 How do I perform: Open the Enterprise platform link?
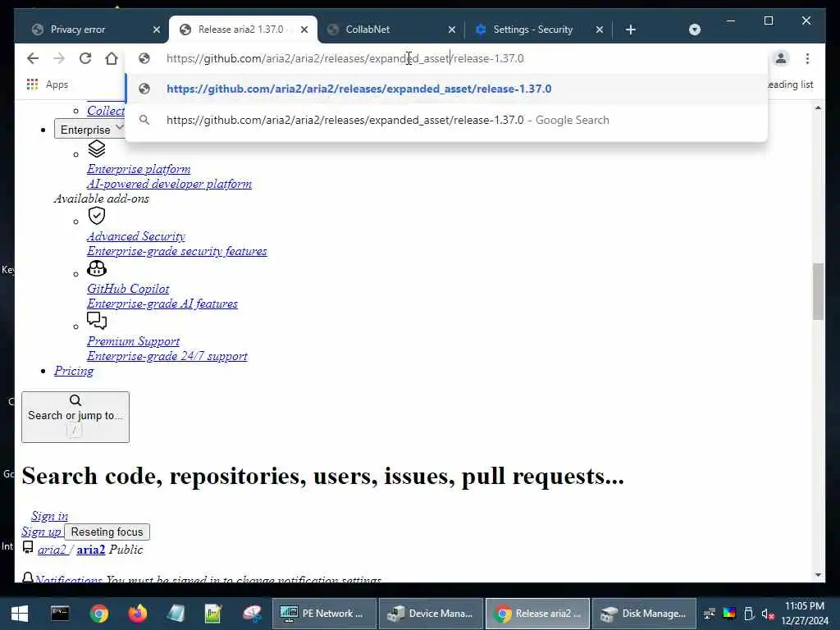(139, 169)
